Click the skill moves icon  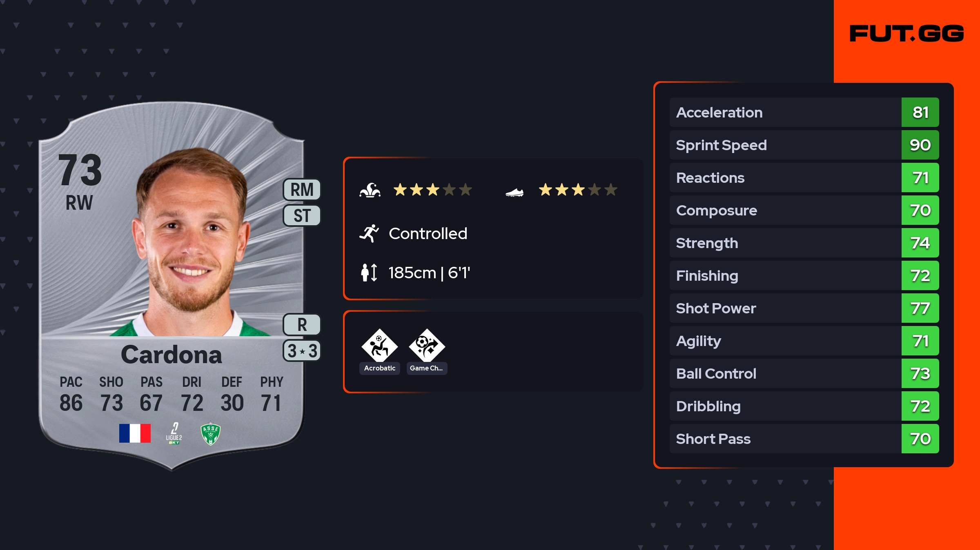[x=370, y=190]
